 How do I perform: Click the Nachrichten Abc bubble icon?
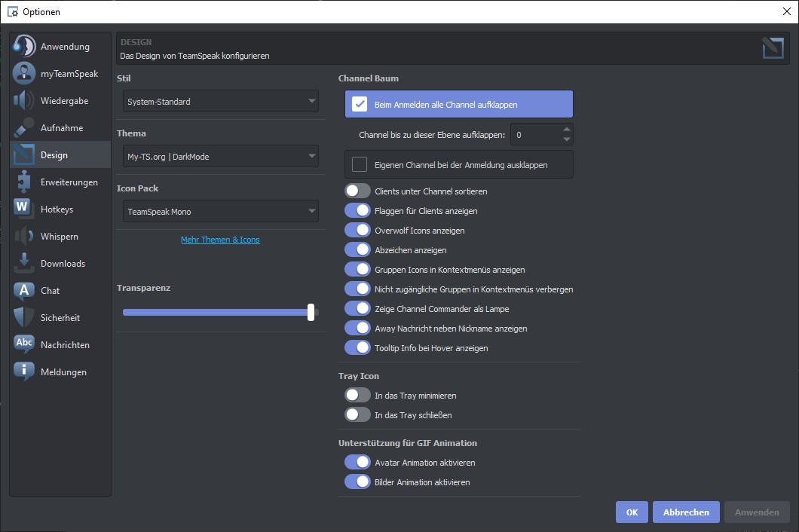pyautogui.click(x=24, y=344)
